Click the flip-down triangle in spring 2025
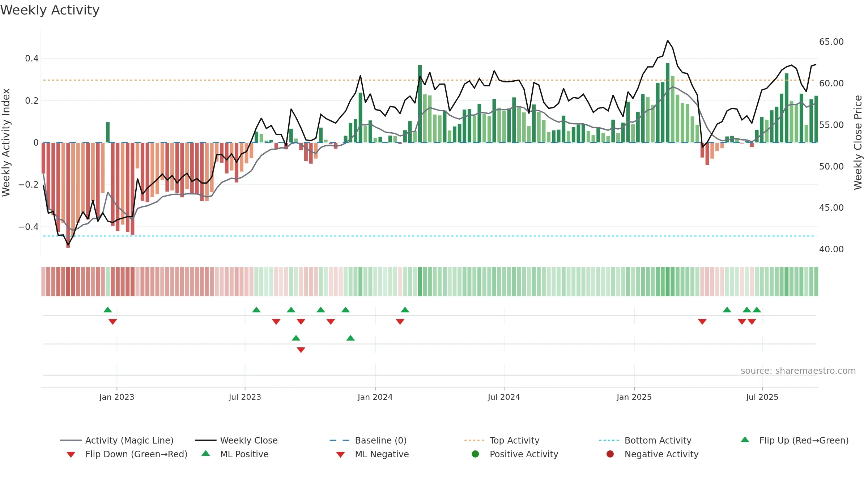 click(702, 322)
